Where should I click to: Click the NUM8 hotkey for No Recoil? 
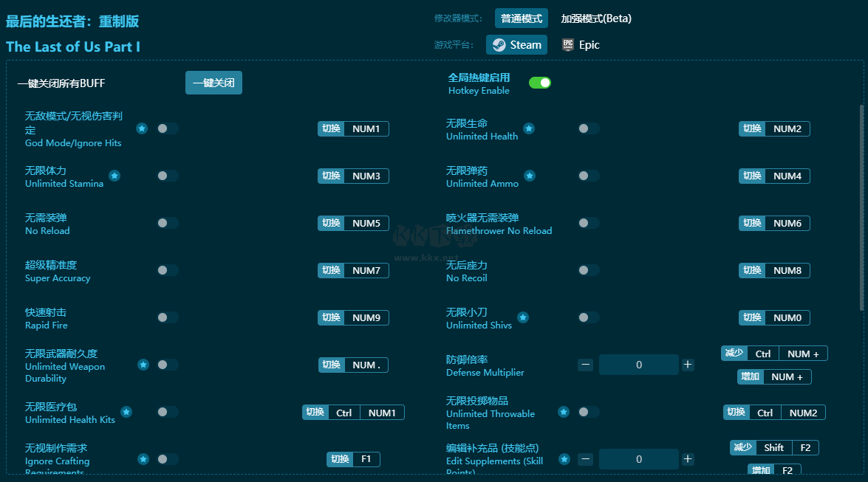tap(774, 271)
